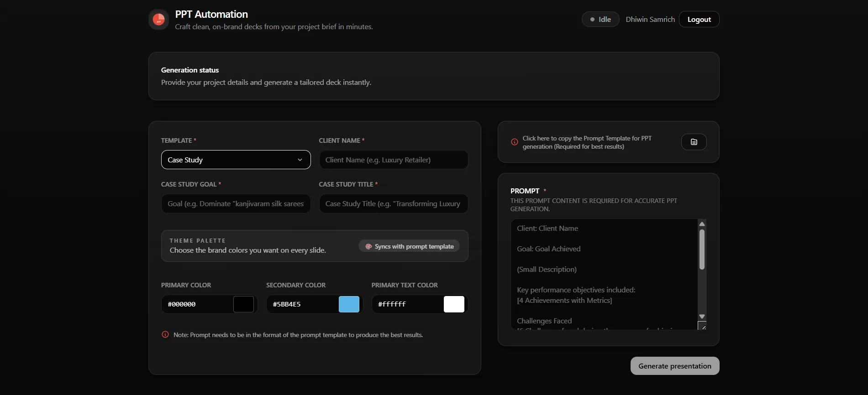The height and width of the screenshot is (395, 868).
Task: Click the copy prompt template icon button
Action: [x=694, y=142]
